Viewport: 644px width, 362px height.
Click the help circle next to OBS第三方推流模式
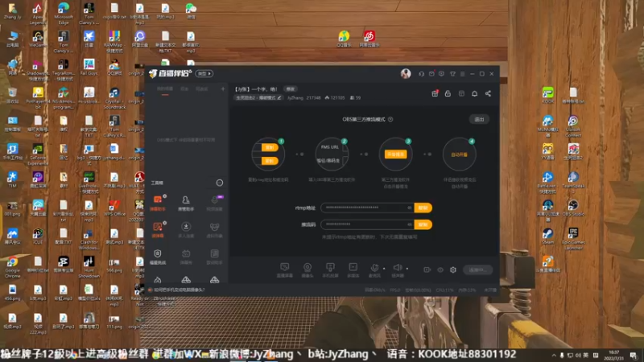[x=390, y=119]
